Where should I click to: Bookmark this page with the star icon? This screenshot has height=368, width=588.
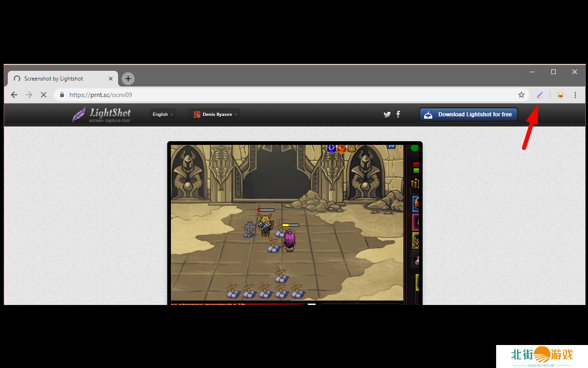(x=521, y=95)
